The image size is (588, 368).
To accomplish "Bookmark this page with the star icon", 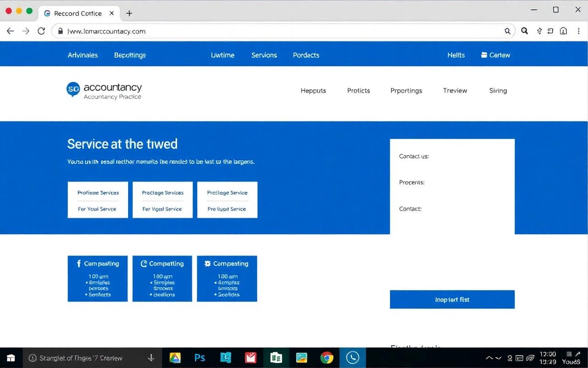I will click(x=539, y=31).
